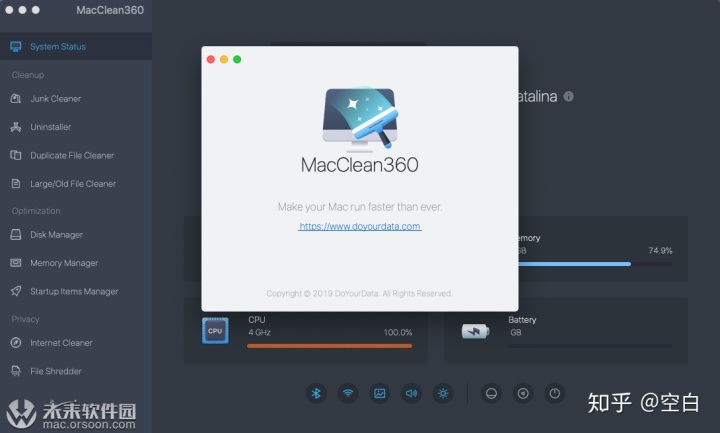Click the green zoom button of the about dialog
The image size is (720, 433).
pyautogui.click(x=237, y=59)
